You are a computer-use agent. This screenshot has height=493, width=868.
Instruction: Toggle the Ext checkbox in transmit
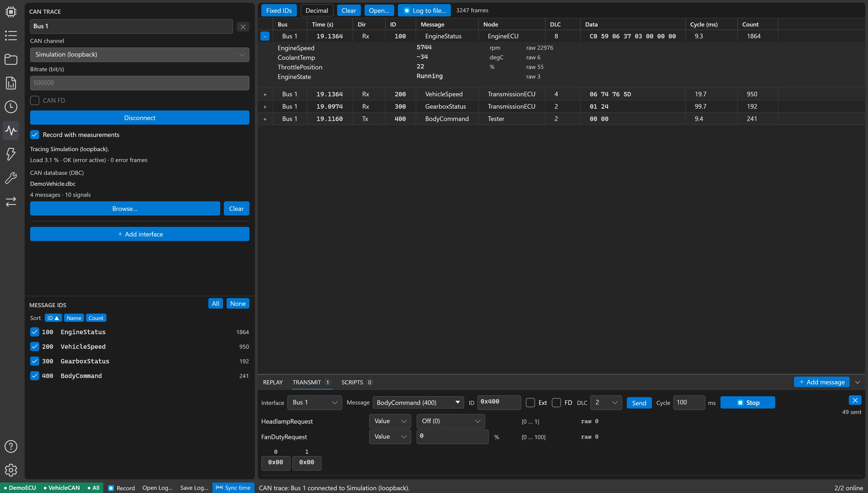click(x=530, y=403)
